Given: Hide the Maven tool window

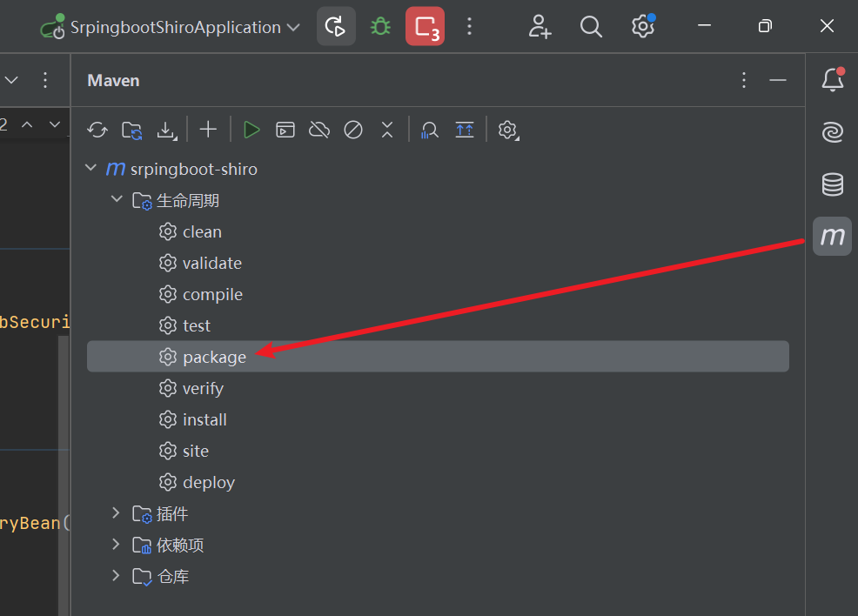Looking at the screenshot, I should point(778,80).
